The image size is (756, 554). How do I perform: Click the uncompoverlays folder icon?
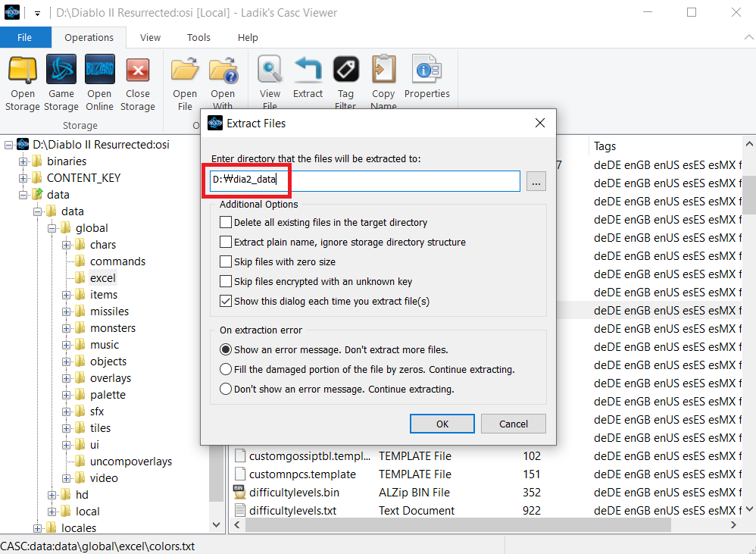coord(80,461)
